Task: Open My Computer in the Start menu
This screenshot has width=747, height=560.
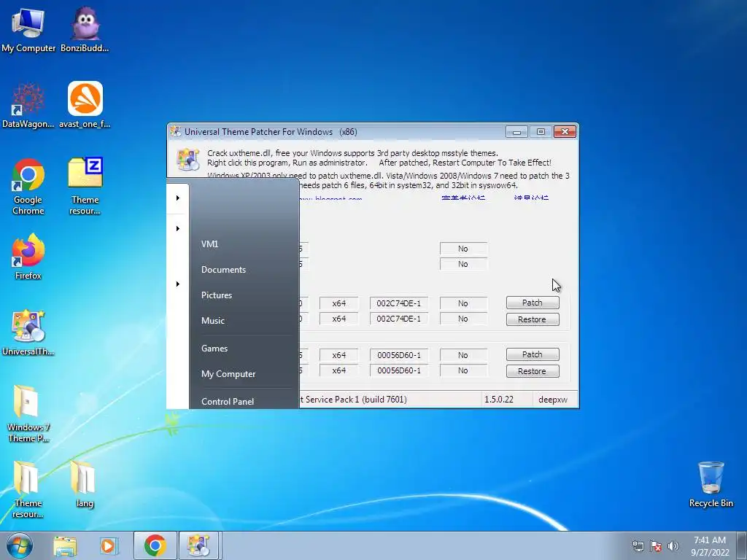Action: point(228,374)
